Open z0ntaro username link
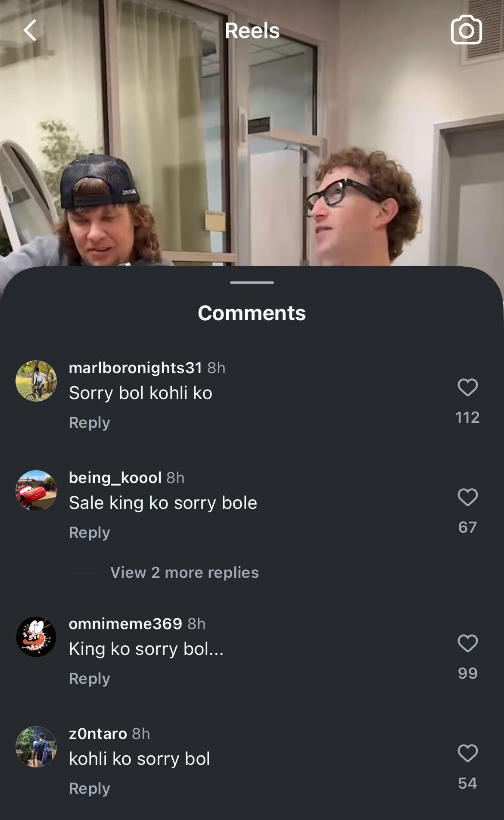504x820 pixels. click(98, 733)
